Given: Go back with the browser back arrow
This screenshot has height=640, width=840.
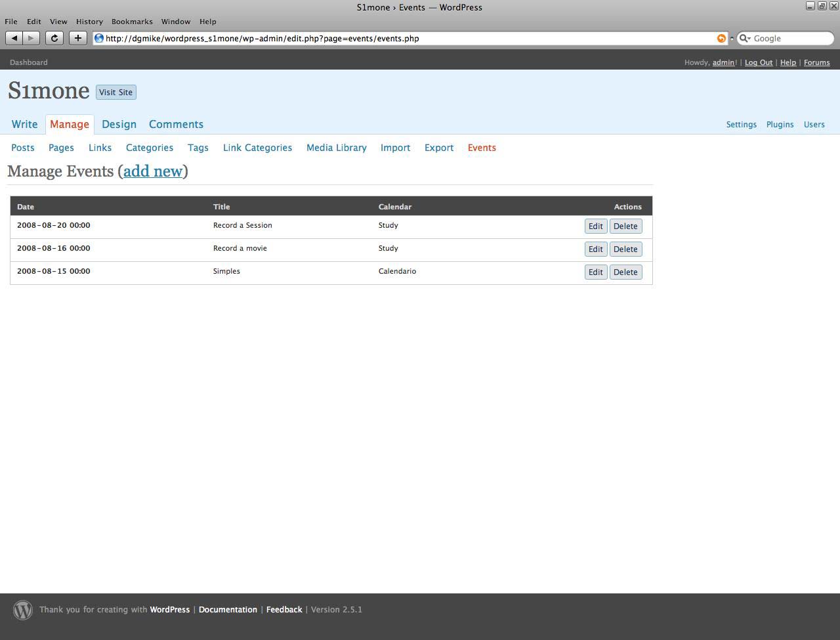Looking at the screenshot, I should [14, 38].
